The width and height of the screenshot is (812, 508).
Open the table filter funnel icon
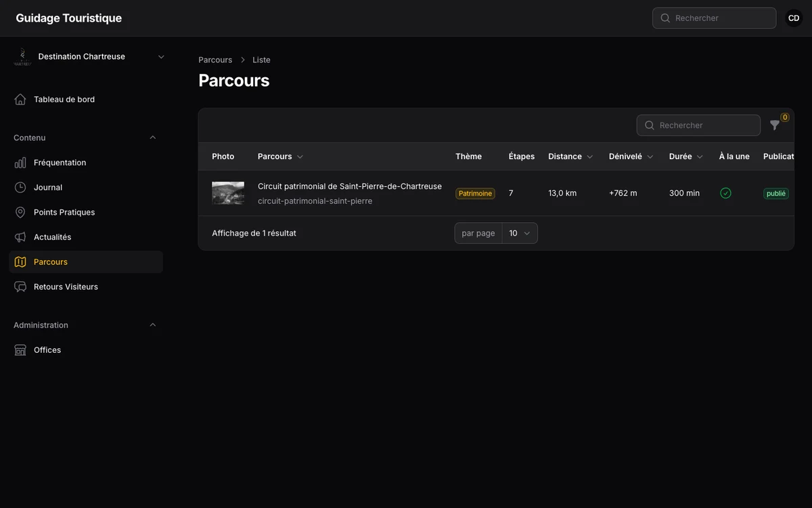click(x=775, y=125)
